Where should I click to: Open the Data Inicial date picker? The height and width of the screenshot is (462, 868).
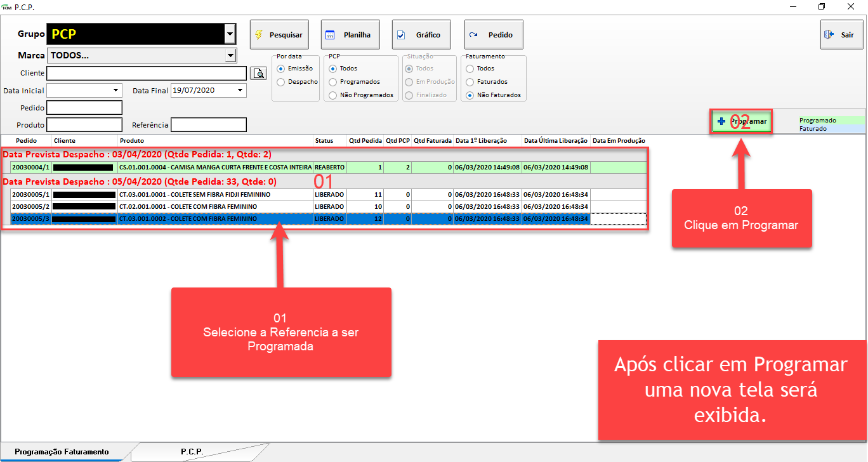point(116,90)
